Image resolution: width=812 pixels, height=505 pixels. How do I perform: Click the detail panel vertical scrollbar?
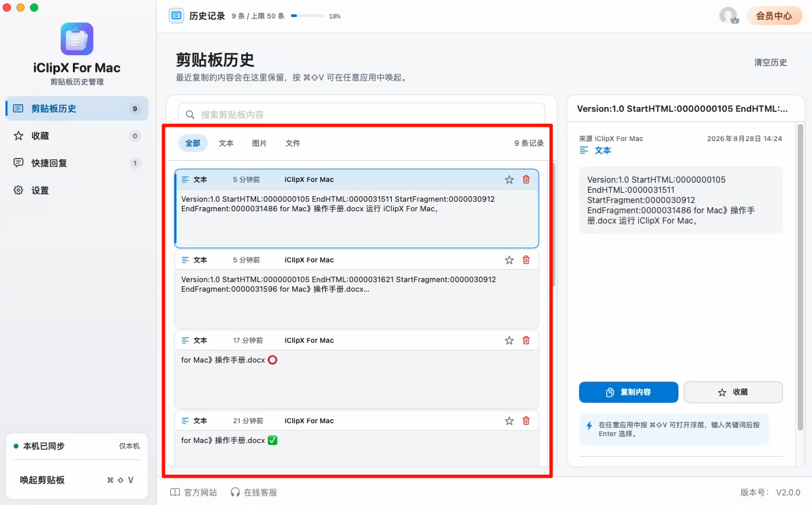click(800, 277)
